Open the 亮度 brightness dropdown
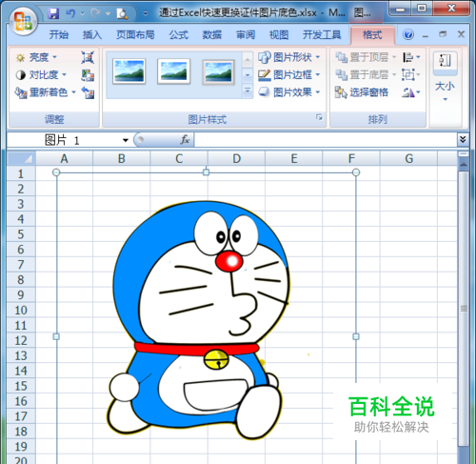 (x=36, y=57)
